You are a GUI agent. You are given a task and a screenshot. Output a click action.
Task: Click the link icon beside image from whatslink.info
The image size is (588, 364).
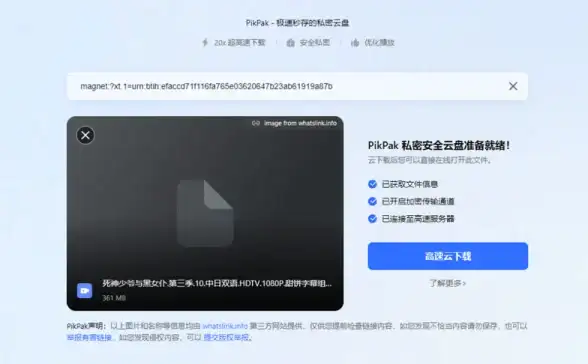256,123
